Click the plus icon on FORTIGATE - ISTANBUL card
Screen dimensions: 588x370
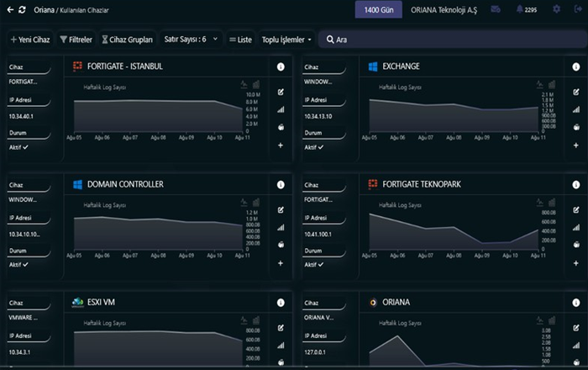(x=281, y=145)
